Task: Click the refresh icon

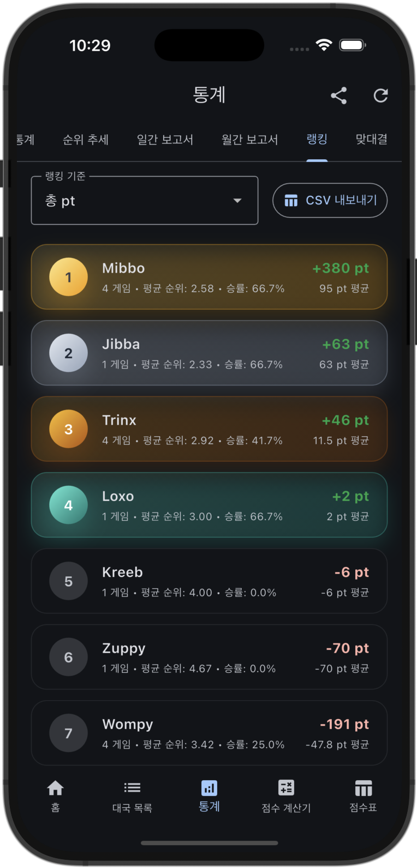Action: pyautogui.click(x=380, y=96)
